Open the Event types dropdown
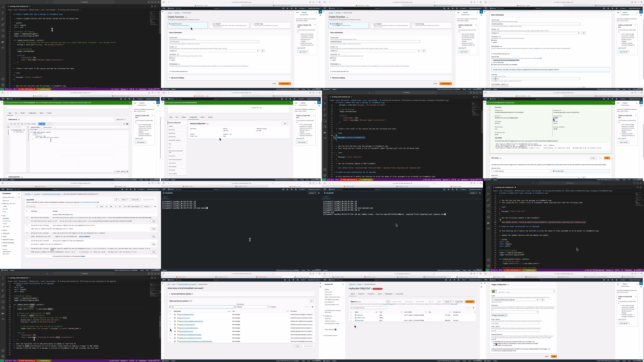The height and width of the screenshot is (362, 644). pyautogui.click(x=515, y=312)
